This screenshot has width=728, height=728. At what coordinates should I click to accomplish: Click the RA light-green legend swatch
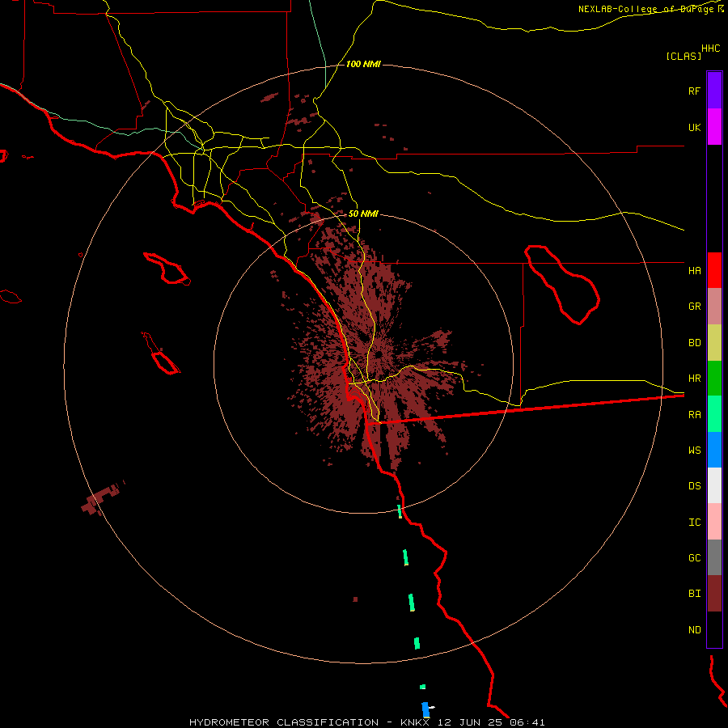pos(714,414)
